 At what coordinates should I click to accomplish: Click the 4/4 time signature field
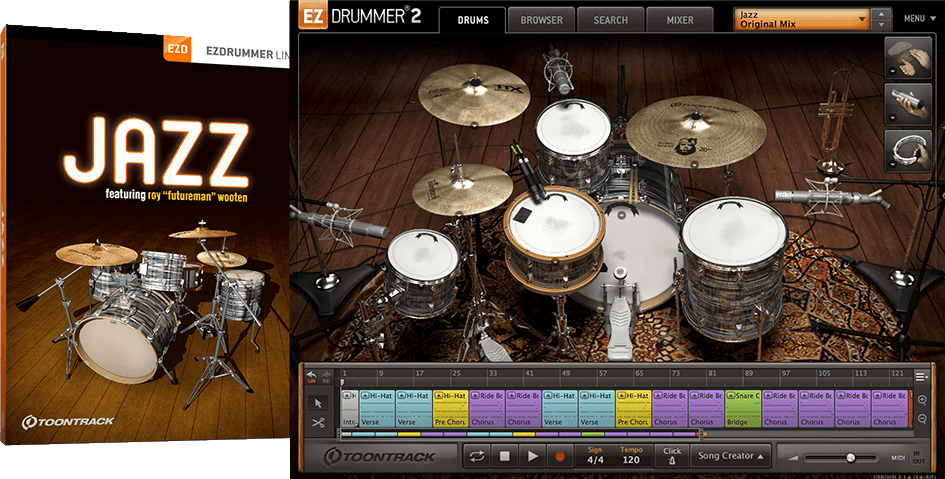tap(595, 460)
